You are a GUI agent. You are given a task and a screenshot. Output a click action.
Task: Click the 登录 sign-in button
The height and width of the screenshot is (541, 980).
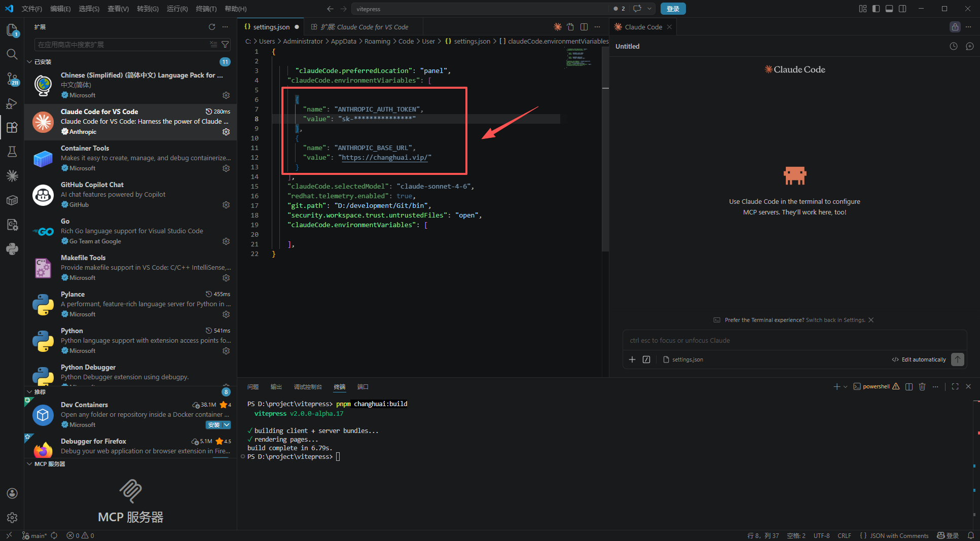pos(673,9)
